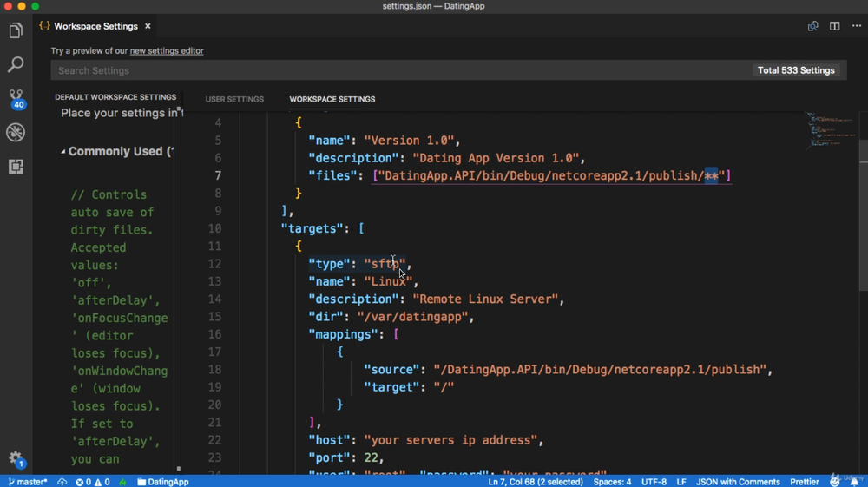Change file encoding via UTF-8
This screenshot has height=487, width=868.
(654, 482)
